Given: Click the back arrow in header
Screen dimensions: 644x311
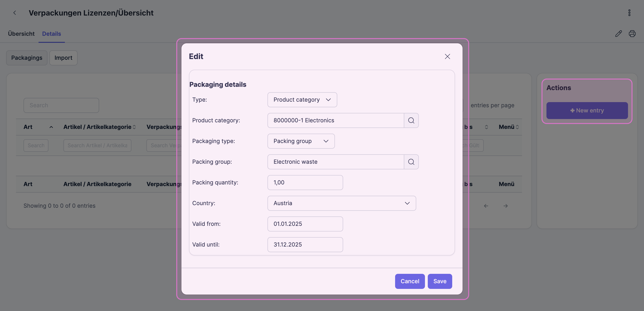Looking at the screenshot, I should tap(15, 13).
